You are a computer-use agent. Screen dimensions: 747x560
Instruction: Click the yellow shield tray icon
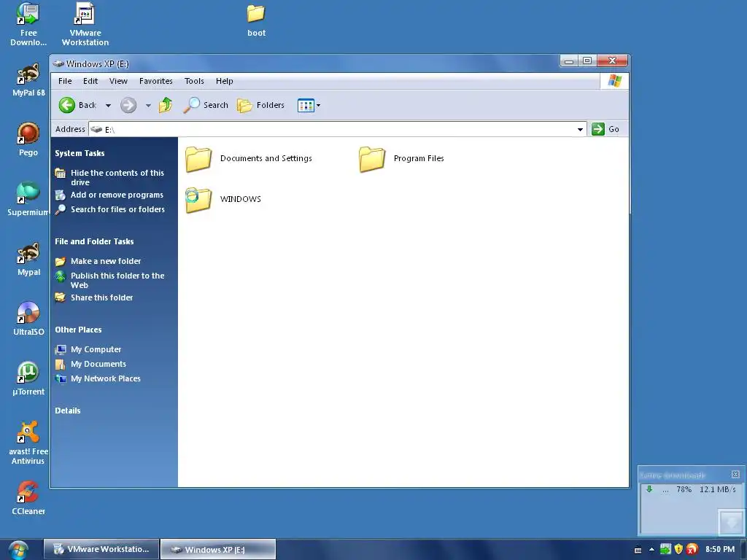coord(679,549)
